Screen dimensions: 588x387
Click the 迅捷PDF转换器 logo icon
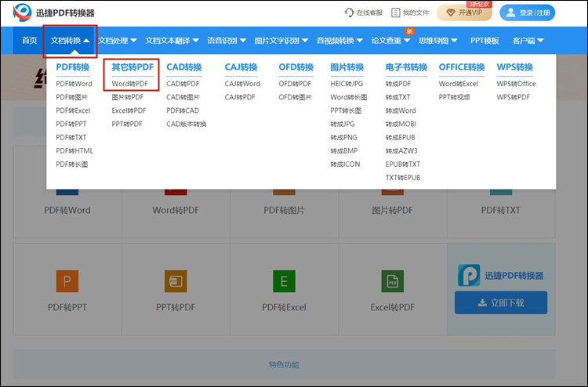click(x=22, y=13)
